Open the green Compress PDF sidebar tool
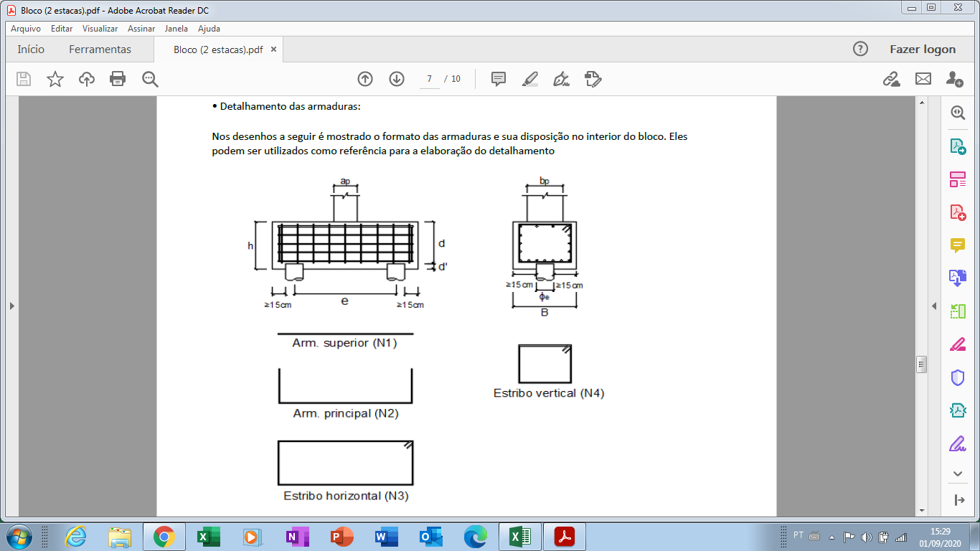 click(958, 311)
